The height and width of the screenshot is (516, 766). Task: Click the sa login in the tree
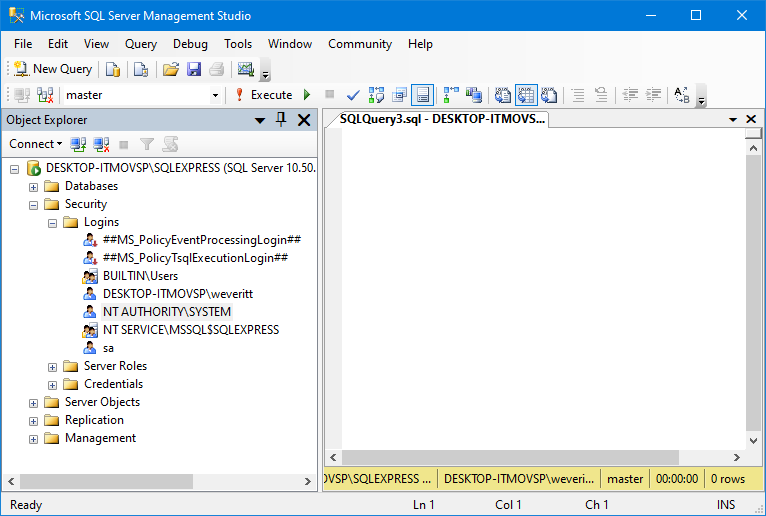click(x=108, y=348)
